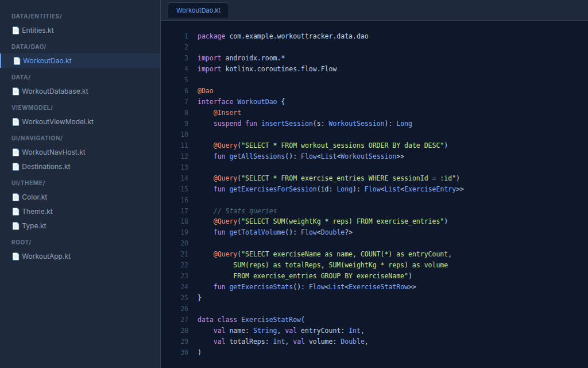The image size is (588, 368).
Task: Click line number 14 in gutter
Action: pyautogui.click(x=184, y=178)
